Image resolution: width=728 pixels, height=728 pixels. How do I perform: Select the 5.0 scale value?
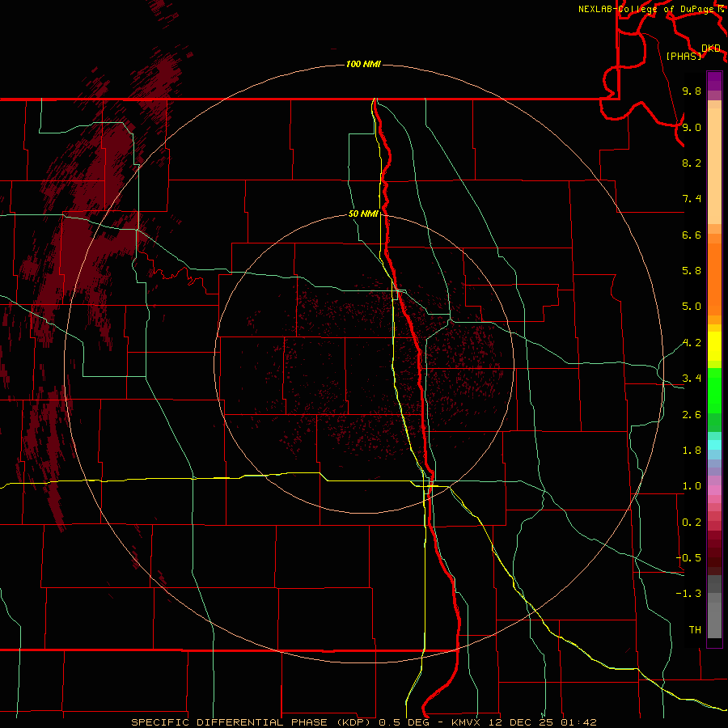[x=692, y=307]
